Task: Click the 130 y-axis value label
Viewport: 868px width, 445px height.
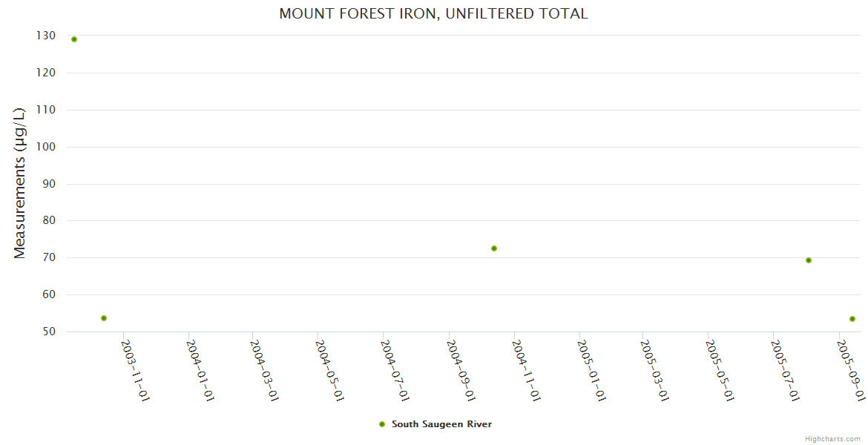Action: (45, 36)
